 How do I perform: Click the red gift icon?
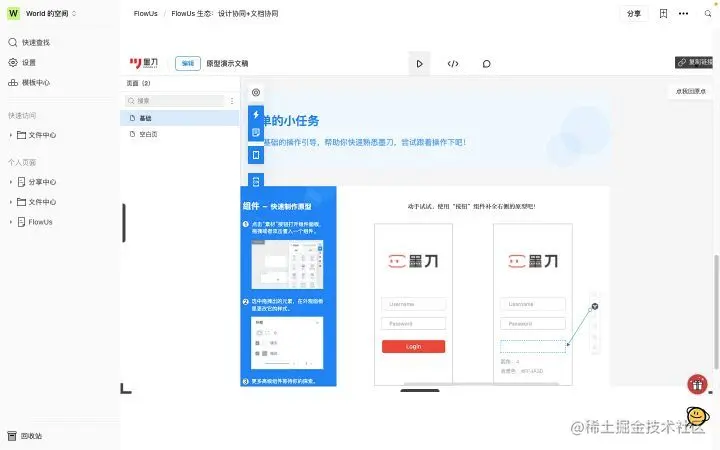click(x=697, y=385)
